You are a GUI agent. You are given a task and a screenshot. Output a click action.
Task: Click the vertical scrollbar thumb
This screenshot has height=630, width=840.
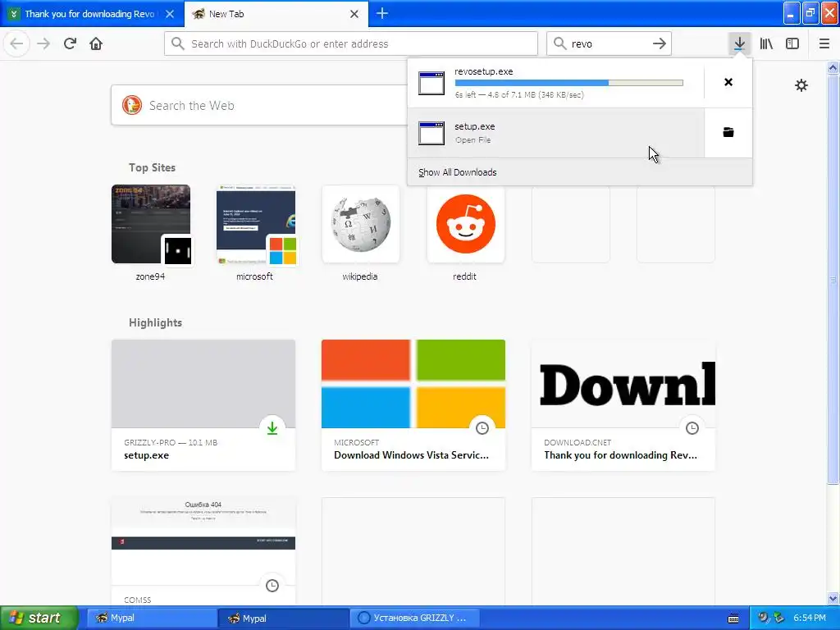pos(833,279)
